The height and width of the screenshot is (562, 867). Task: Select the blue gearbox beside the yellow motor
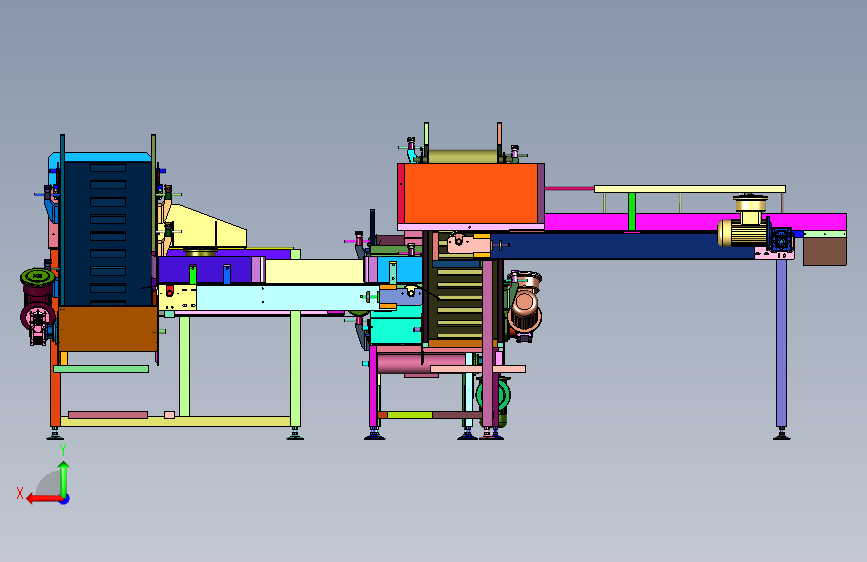780,240
